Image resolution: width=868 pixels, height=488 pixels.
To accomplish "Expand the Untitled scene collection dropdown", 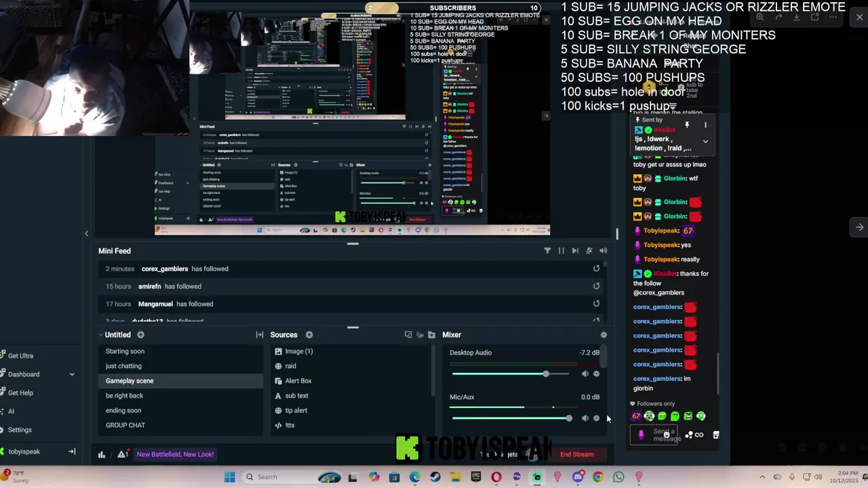I will click(100, 335).
